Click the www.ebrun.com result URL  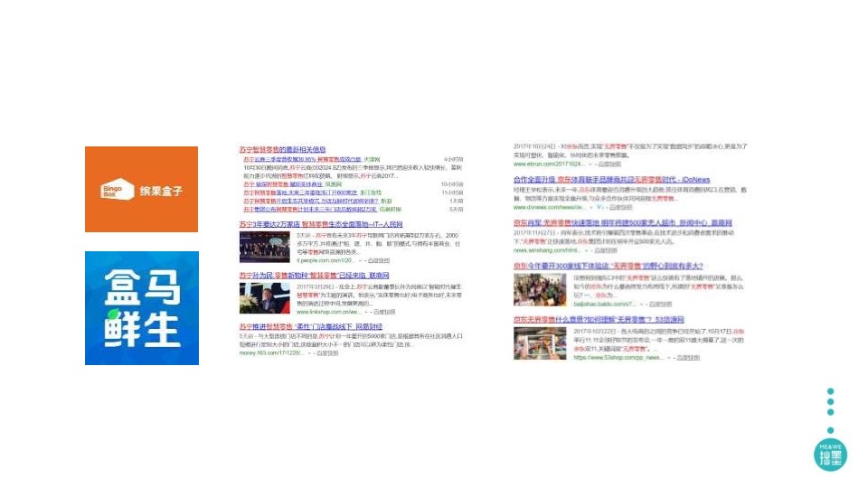tap(549, 164)
